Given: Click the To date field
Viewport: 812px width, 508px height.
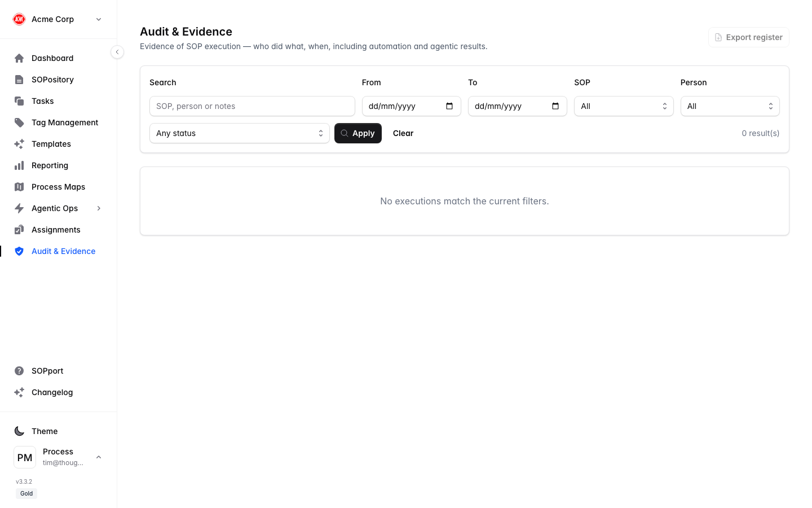Looking at the screenshot, I should click(x=517, y=106).
